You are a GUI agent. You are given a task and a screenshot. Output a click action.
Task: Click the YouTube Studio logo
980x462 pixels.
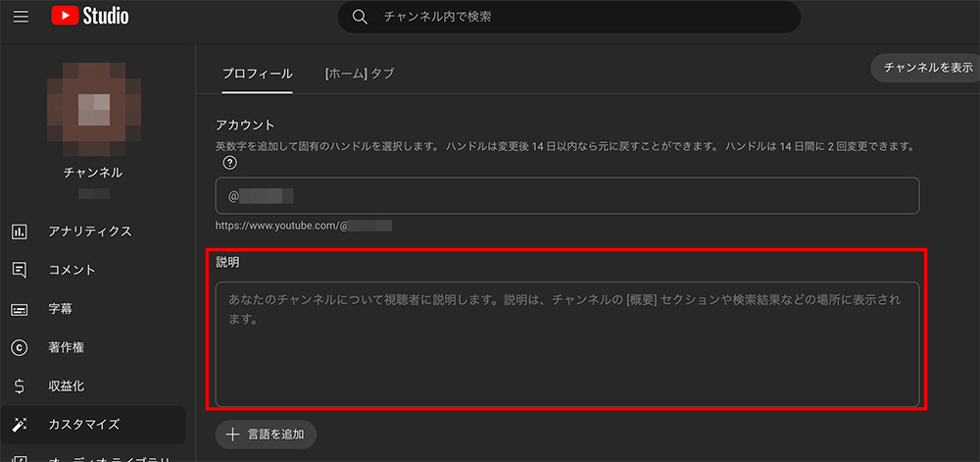pyautogui.click(x=90, y=17)
